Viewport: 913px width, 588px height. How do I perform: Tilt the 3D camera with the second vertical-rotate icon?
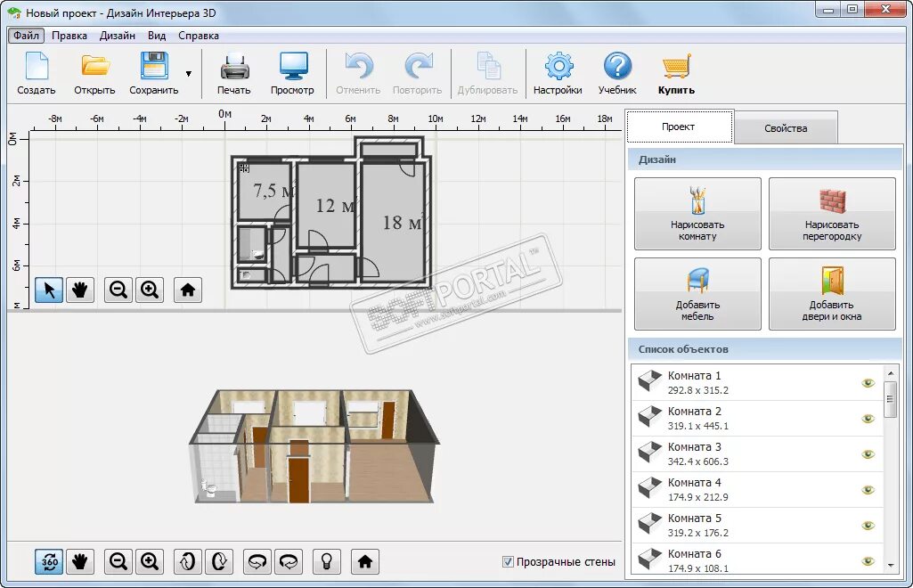[x=219, y=562]
